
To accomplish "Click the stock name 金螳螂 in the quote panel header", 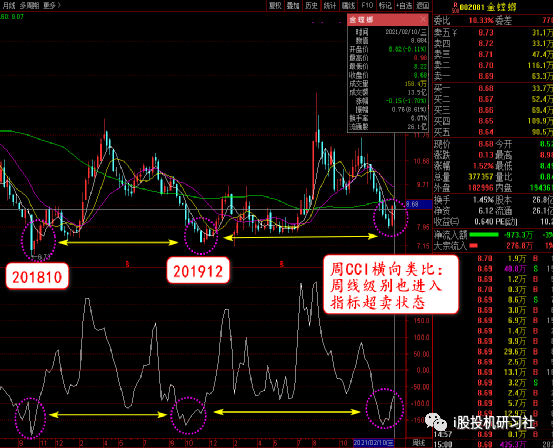I will 503,7.
